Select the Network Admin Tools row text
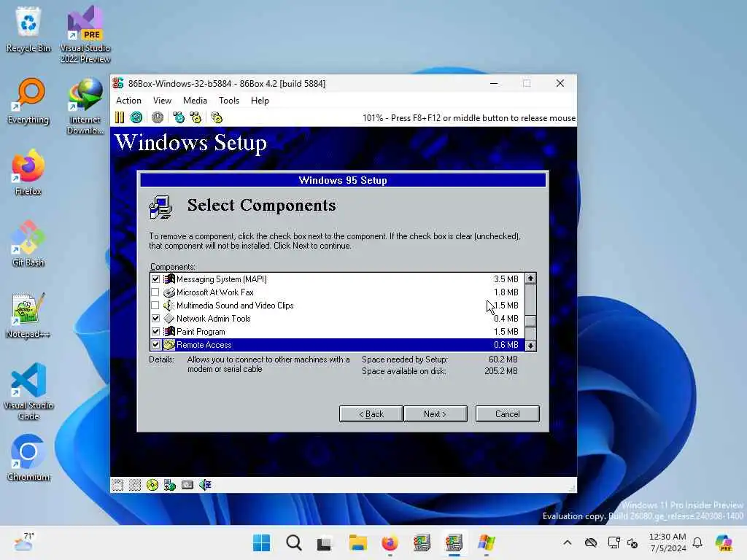The height and width of the screenshot is (560, 747). coord(214,319)
